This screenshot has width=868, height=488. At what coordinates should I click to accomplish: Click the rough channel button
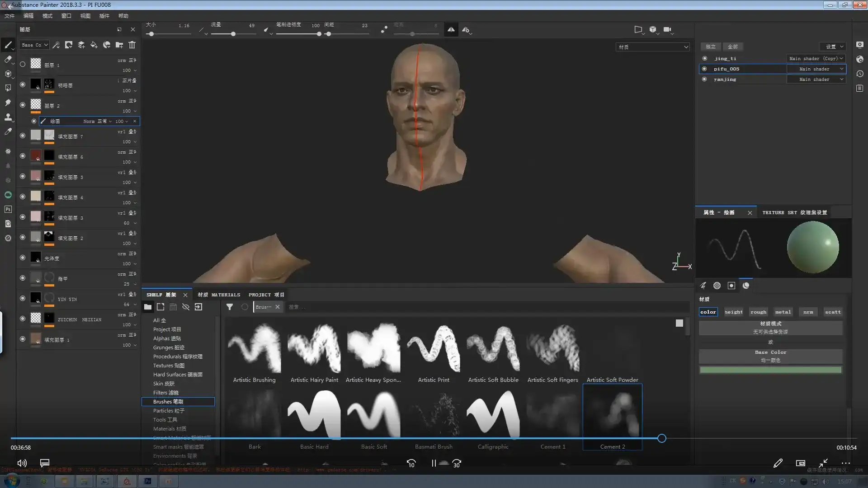click(x=758, y=312)
